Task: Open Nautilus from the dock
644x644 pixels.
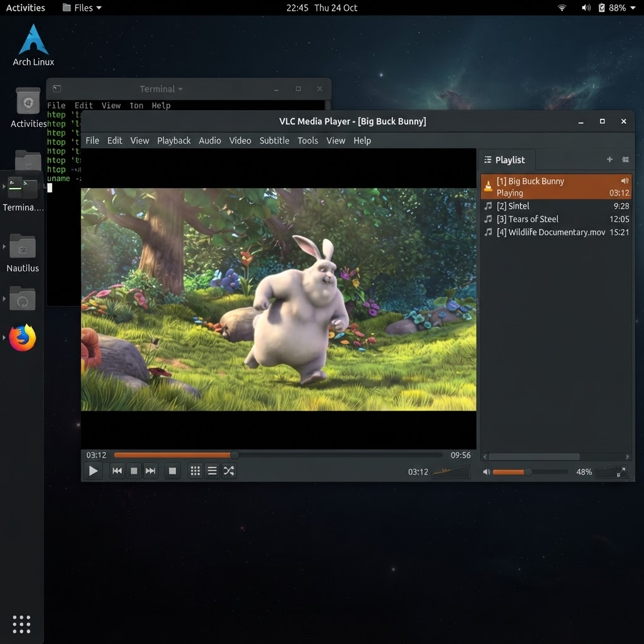Action: point(23,246)
